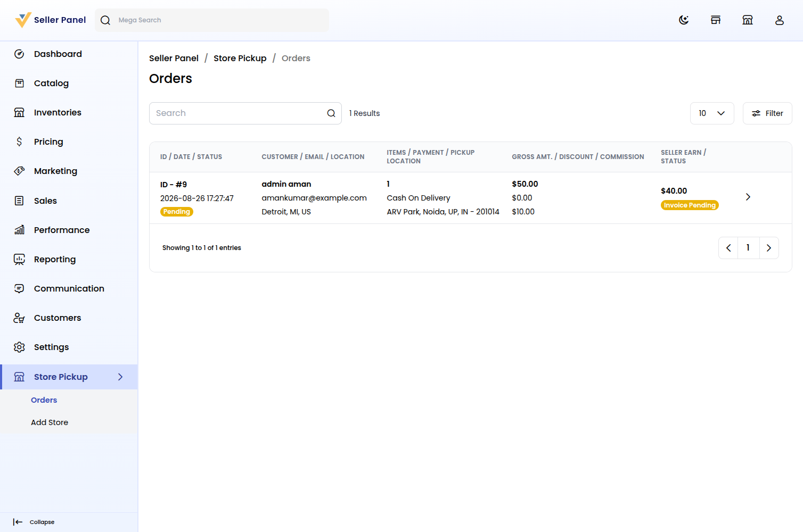The width and height of the screenshot is (803, 532).
Task: Click gross amount $50.00
Action: coord(525,184)
